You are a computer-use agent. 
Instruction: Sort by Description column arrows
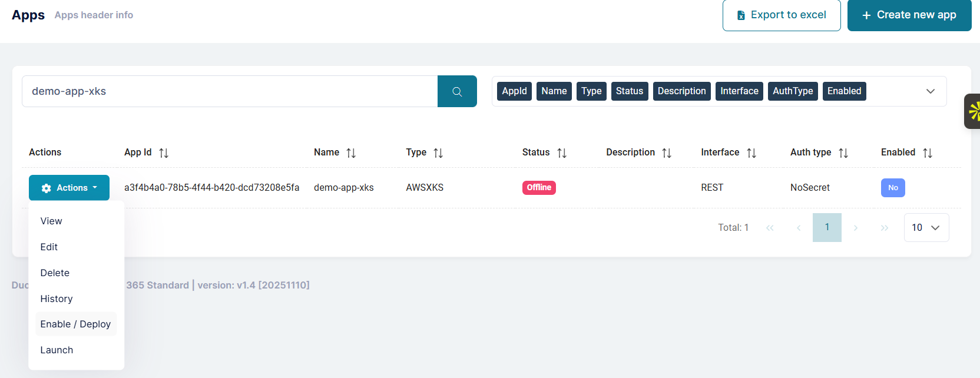point(667,153)
